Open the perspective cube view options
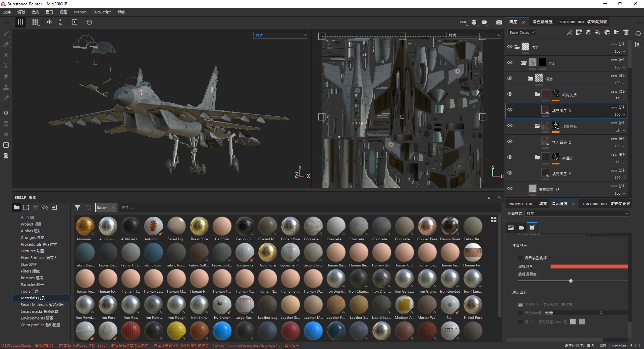 click(x=474, y=22)
